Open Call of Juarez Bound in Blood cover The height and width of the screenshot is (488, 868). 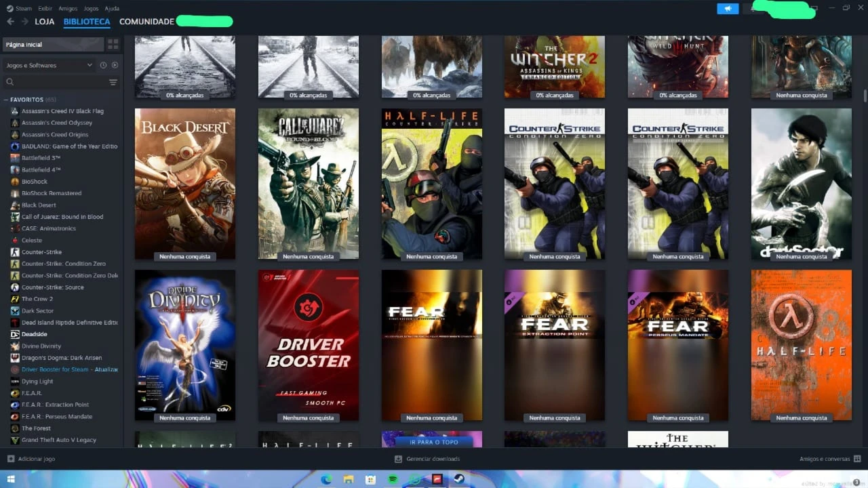309,184
